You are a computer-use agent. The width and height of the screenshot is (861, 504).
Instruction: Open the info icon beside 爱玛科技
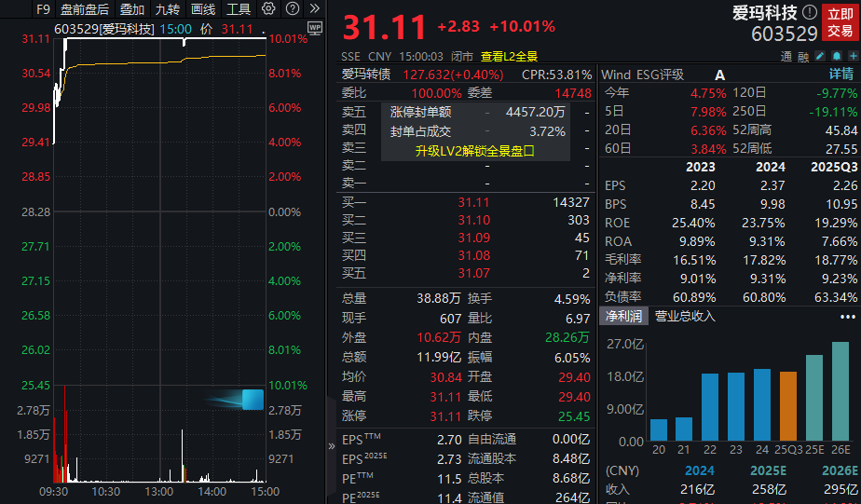tap(810, 11)
